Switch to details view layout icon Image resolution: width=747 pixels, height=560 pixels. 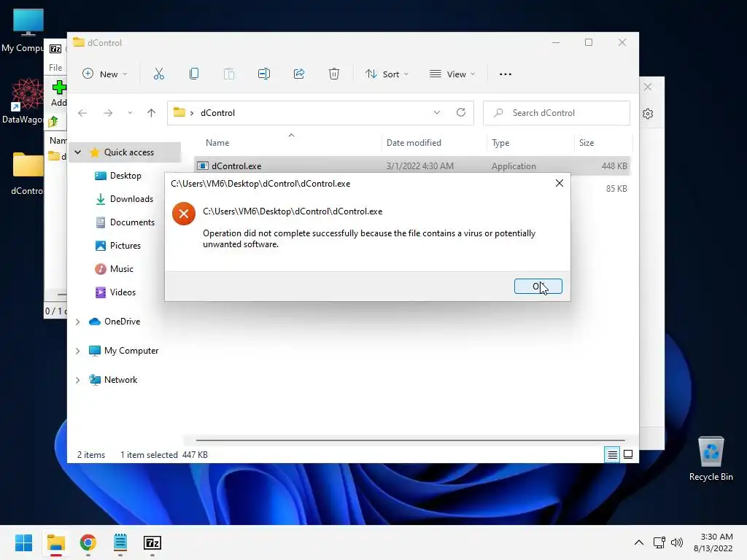click(612, 455)
